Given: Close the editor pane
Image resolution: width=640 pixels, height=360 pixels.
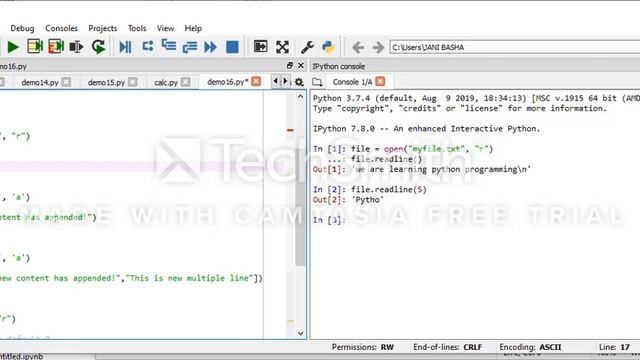Looking at the screenshot, I should coord(301,65).
